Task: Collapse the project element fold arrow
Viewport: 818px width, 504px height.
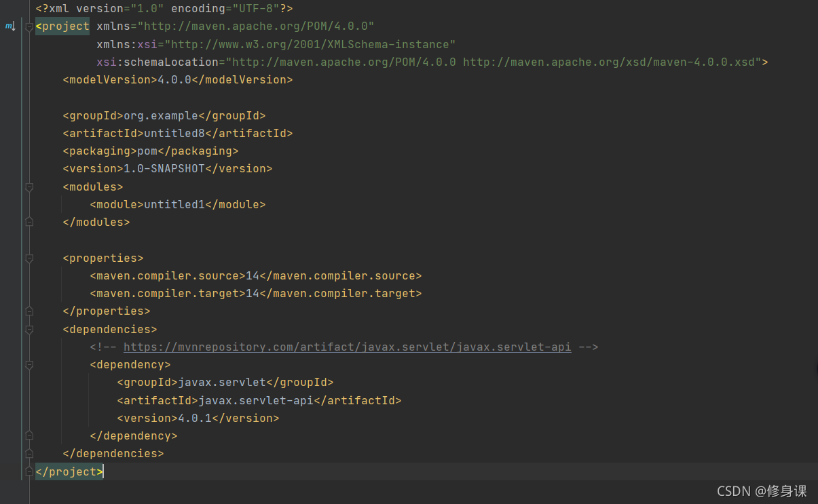Action: tap(29, 26)
